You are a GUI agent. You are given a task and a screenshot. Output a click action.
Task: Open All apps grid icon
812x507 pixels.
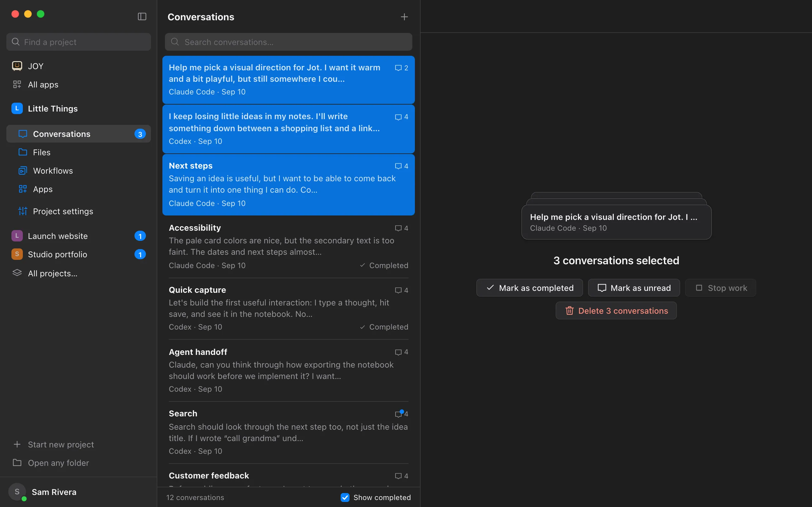(17, 85)
